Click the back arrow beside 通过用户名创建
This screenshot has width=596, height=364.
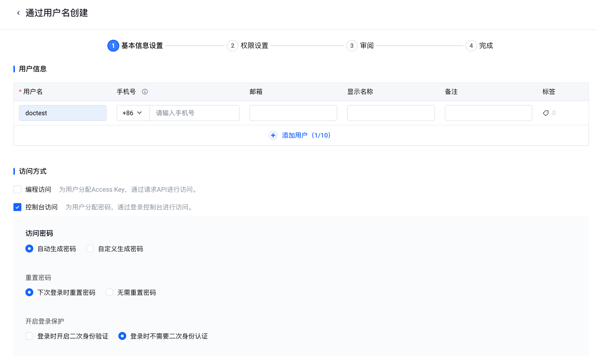18,13
